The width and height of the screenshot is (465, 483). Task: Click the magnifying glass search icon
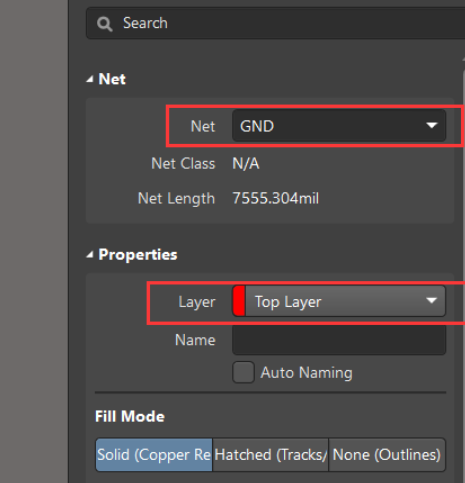104,24
